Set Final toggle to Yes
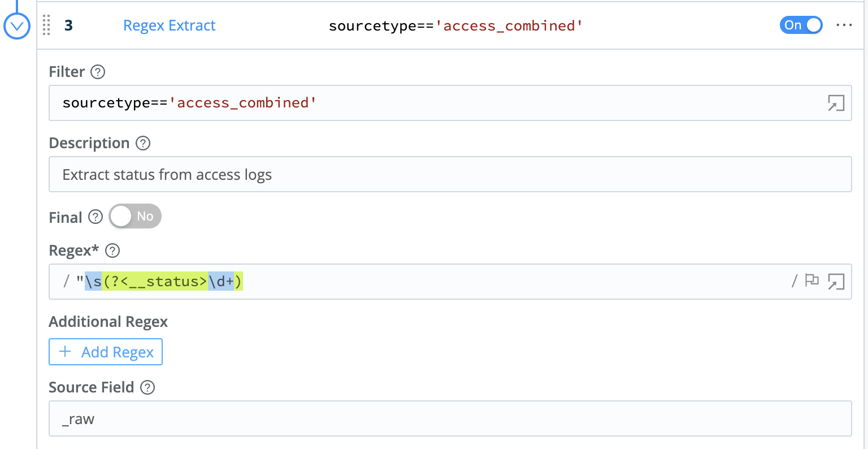 tap(134, 216)
